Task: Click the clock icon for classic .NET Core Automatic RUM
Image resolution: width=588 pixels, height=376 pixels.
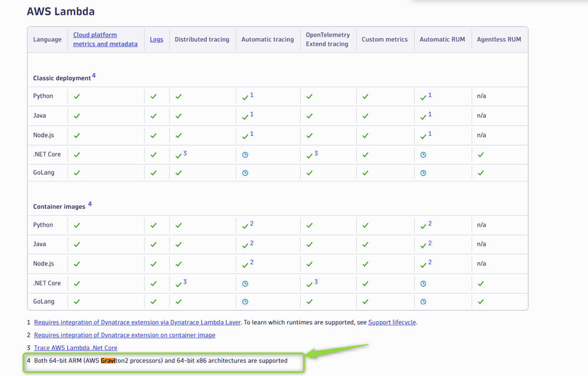Action: coord(423,155)
